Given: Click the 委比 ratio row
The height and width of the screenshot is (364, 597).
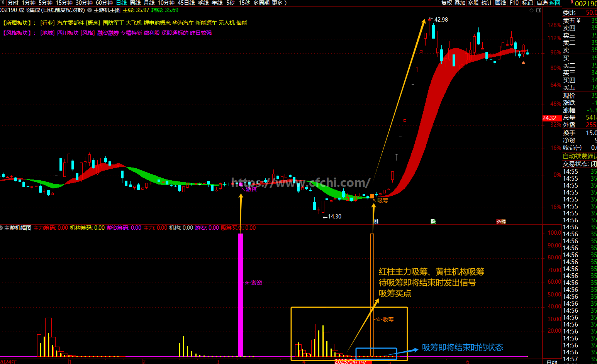Looking at the screenshot, I should coord(580,12).
